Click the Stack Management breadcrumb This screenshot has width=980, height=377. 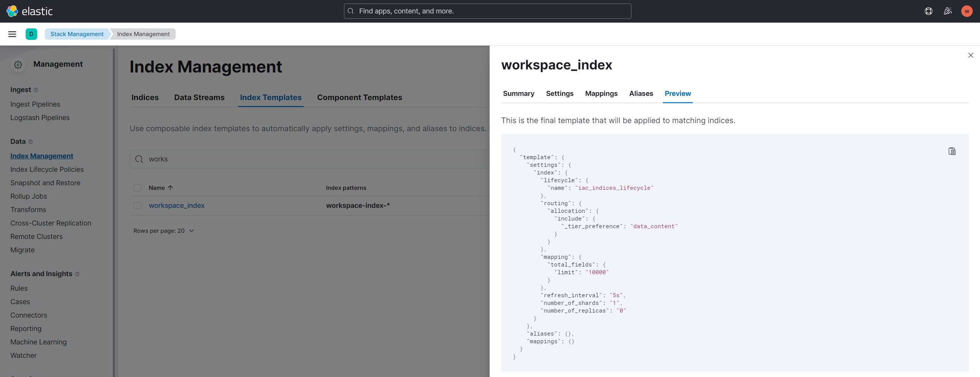[x=77, y=34]
